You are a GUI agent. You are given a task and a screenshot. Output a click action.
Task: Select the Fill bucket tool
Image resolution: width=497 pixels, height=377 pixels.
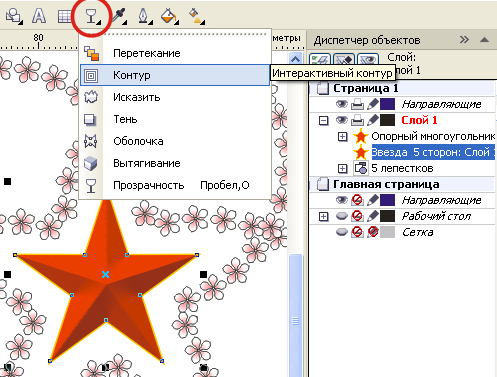point(170,16)
